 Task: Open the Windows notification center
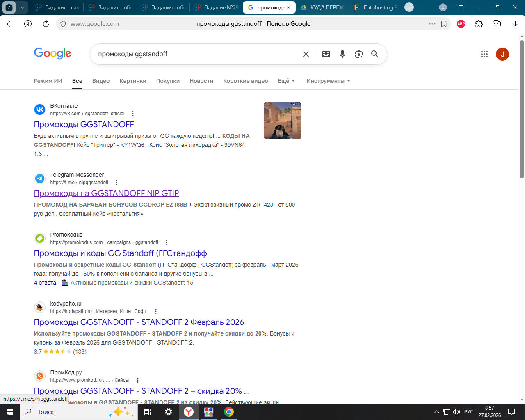pos(511,412)
